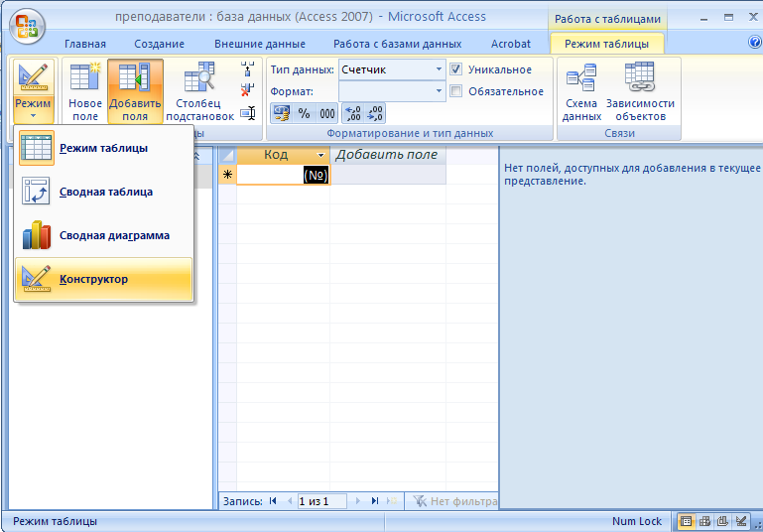Go to last record
This screenshot has height=532, width=763.
(x=375, y=501)
